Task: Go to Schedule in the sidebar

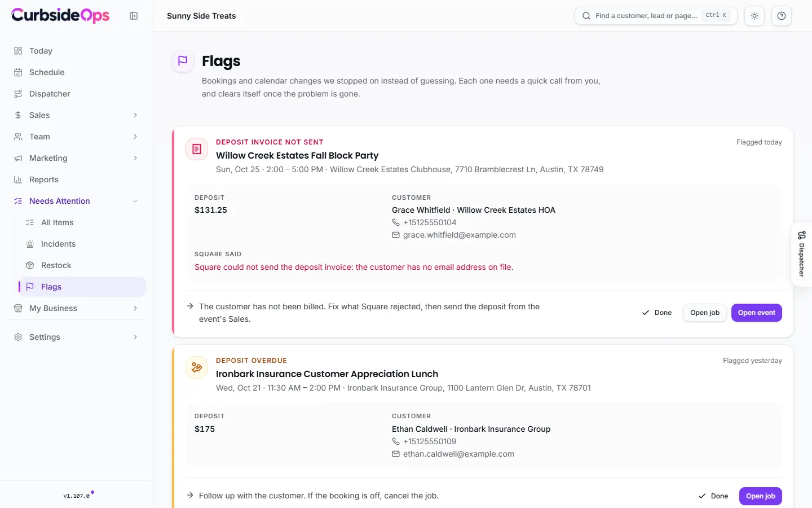Action: coord(76,72)
